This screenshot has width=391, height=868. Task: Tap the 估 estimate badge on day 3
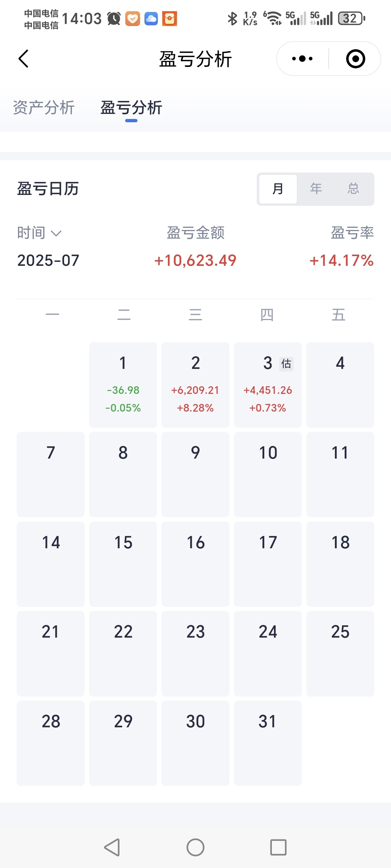(x=286, y=363)
